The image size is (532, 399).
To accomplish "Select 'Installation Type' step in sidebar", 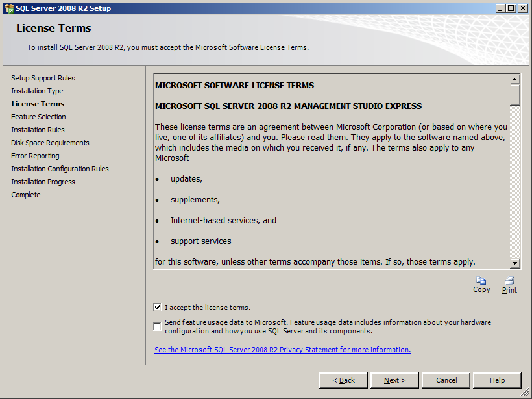I will click(37, 91).
